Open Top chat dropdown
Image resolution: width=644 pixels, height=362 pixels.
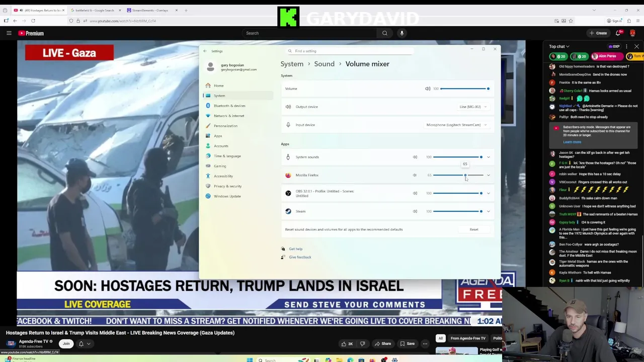pos(559,46)
